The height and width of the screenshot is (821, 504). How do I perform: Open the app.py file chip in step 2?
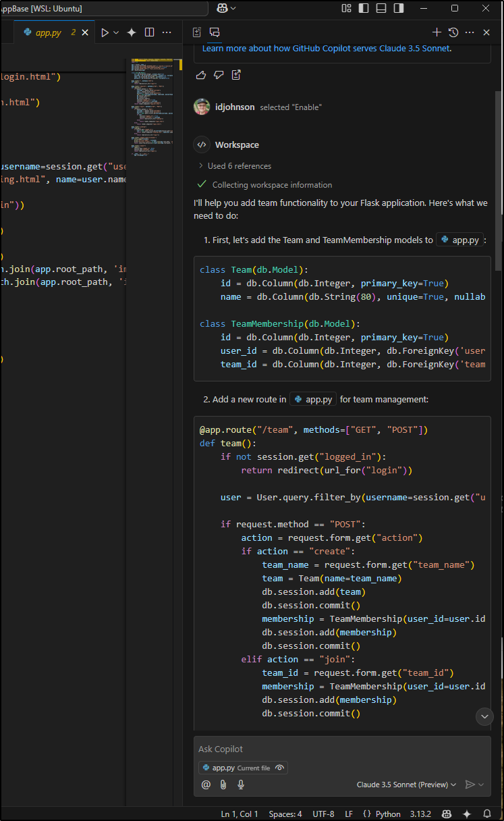tap(313, 399)
